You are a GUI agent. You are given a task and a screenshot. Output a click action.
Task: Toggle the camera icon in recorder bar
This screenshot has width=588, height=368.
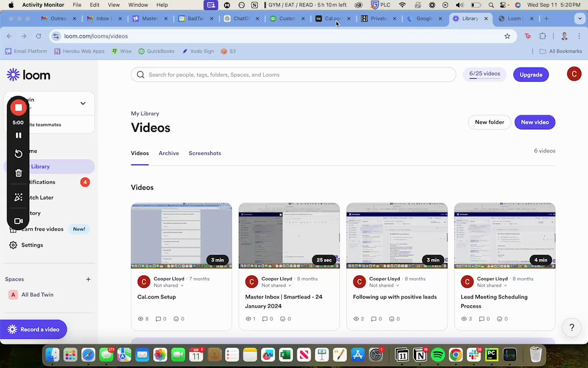click(x=18, y=221)
